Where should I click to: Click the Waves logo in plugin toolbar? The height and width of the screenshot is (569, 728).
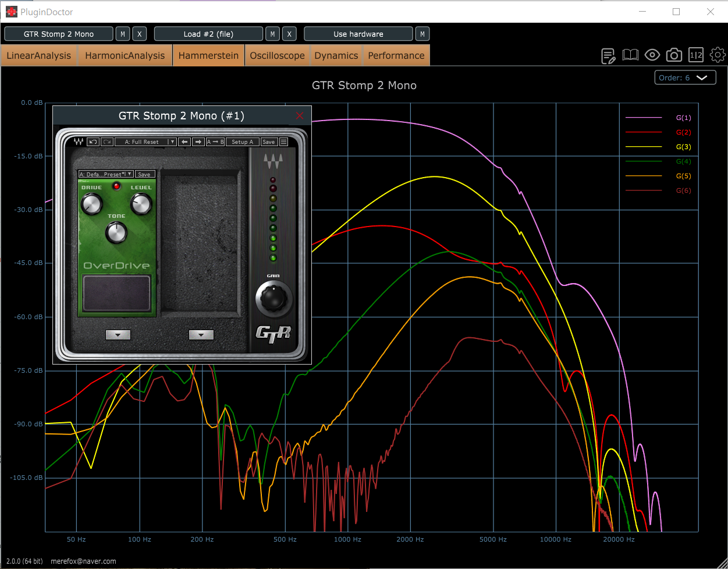tap(78, 142)
